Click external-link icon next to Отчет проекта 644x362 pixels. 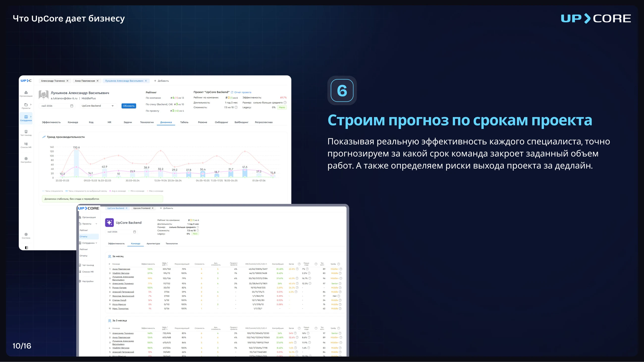[x=232, y=92]
